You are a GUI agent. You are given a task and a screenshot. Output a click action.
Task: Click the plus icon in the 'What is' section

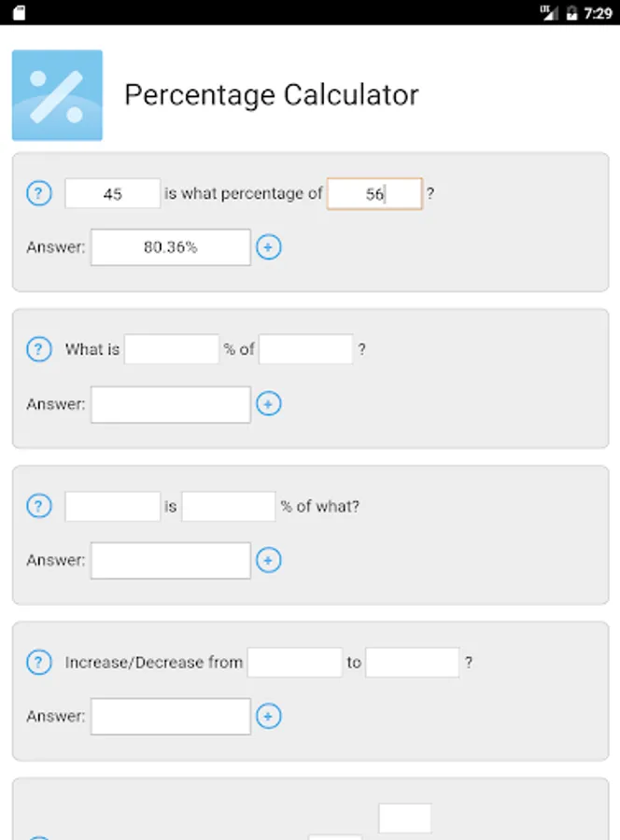(x=268, y=403)
